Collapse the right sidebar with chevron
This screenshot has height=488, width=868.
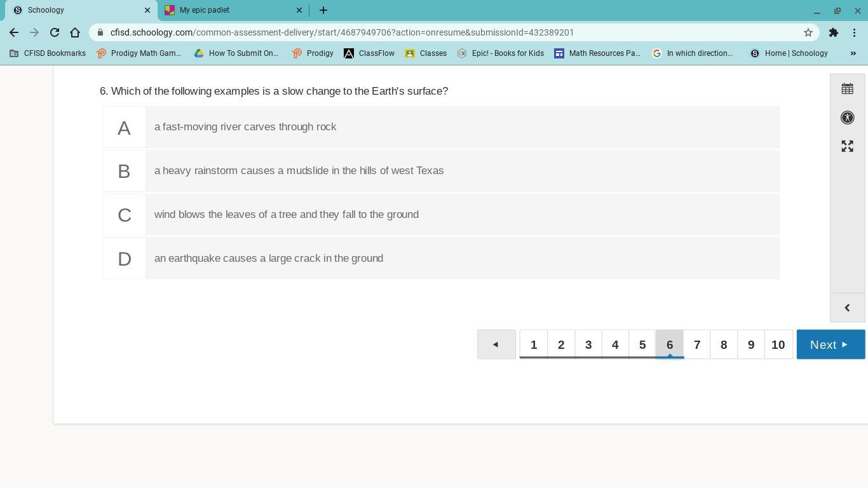tap(847, 308)
